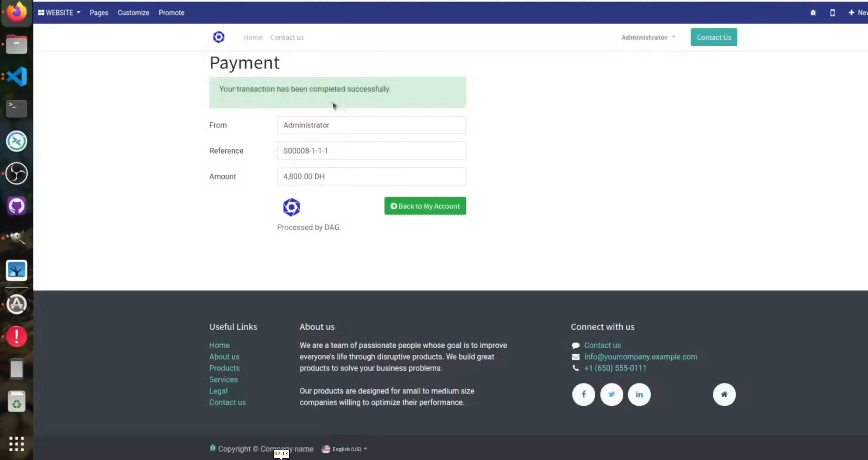This screenshot has height=460, width=868.
Task: Open the Pages menu
Action: [x=99, y=12]
